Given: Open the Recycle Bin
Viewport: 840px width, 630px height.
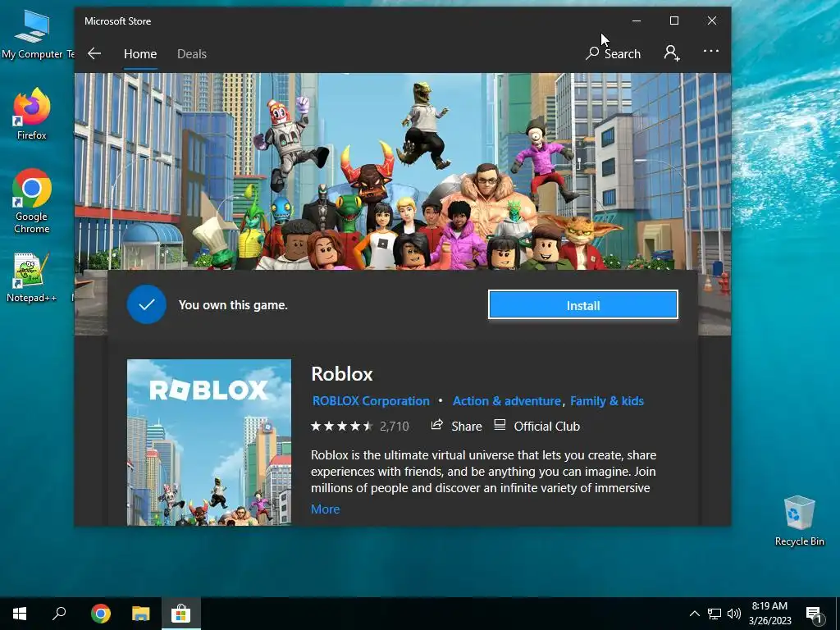Looking at the screenshot, I should pyautogui.click(x=799, y=521).
